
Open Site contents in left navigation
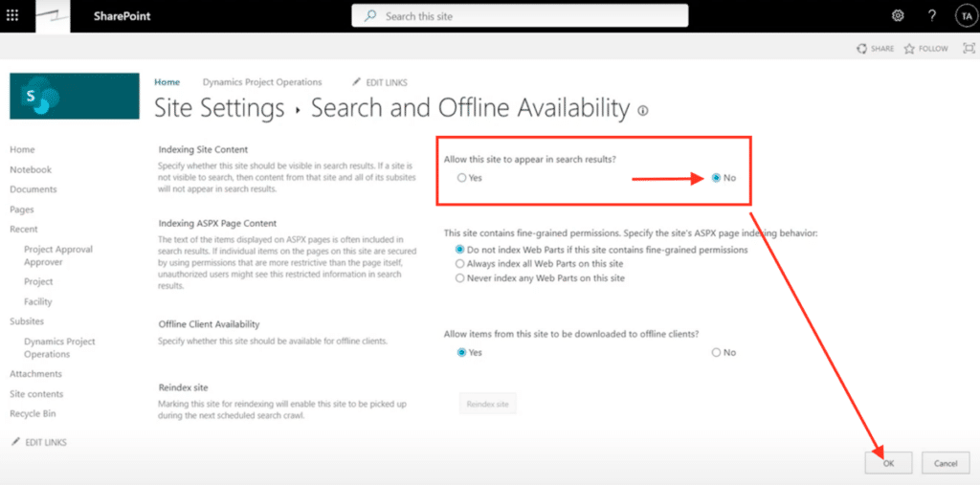click(36, 394)
